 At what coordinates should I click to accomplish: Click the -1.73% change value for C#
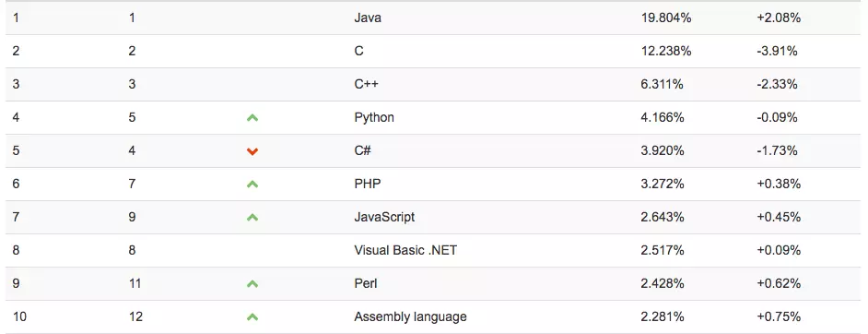click(777, 150)
